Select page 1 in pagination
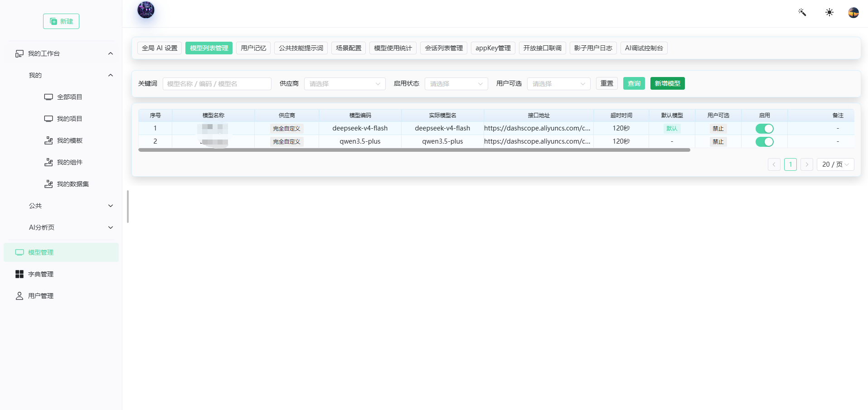868x410 pixels. pyautogui.click(x=790, y=164)
